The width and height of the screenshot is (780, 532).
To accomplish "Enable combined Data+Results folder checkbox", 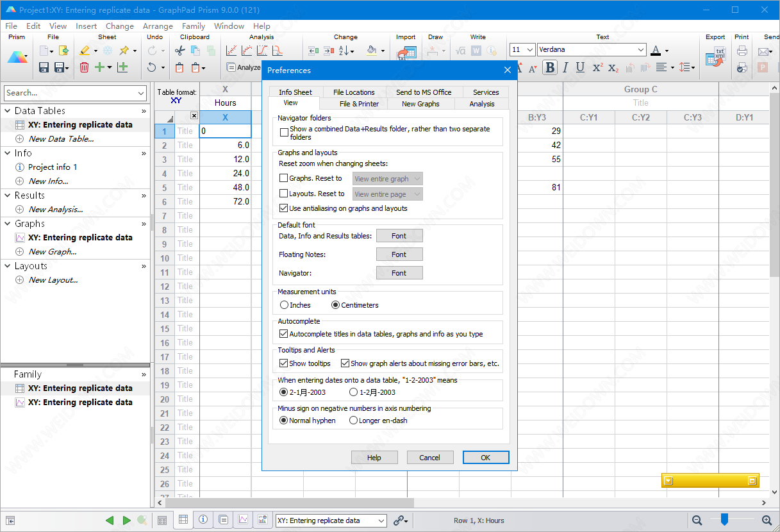I will [x=284, y=133].
